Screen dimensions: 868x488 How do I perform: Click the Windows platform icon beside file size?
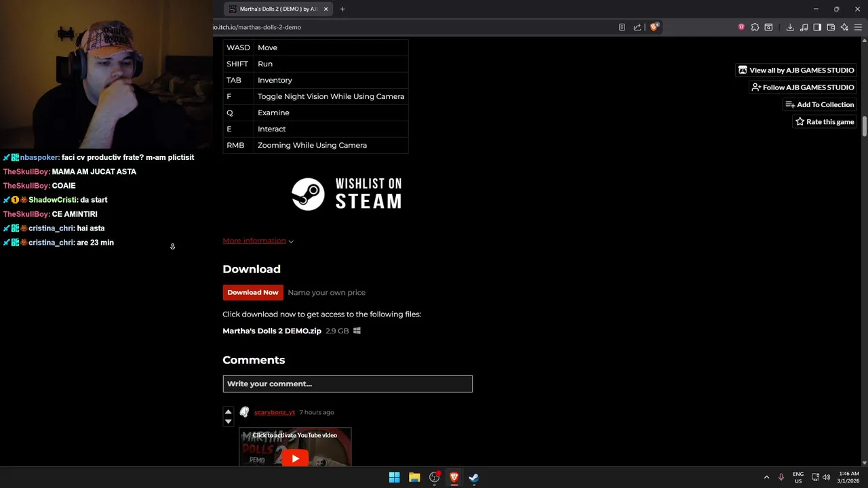click(357, 331)
